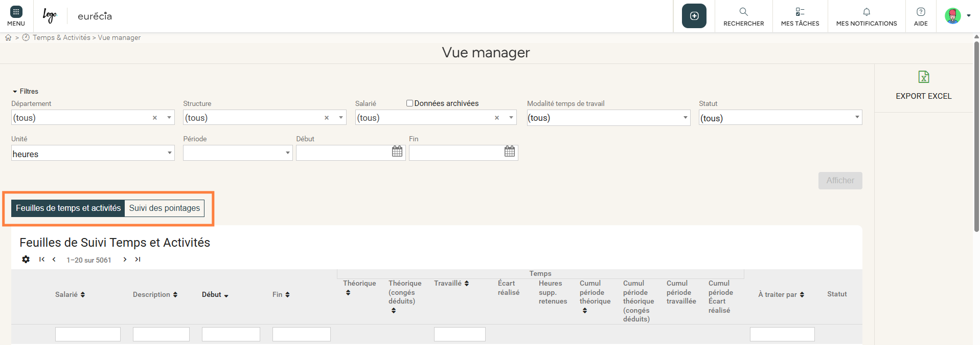Follow the Temps & Activités breadcrumb link
Image resolution: width=980 pixels, height=345 pixels.
[x=61, y=37]
